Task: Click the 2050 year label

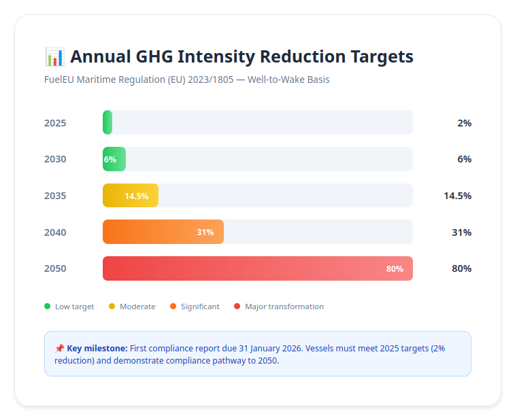Action: coord(55,268)
